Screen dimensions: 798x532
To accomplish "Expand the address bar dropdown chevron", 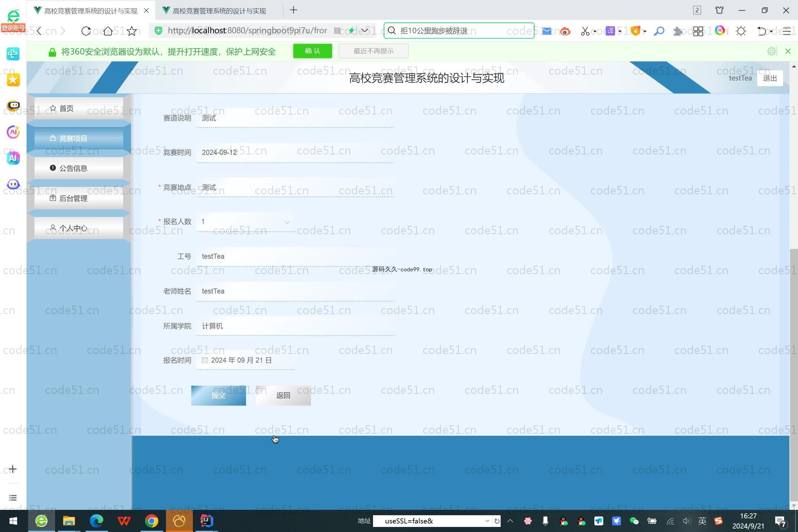I will [x=364, y=31].
